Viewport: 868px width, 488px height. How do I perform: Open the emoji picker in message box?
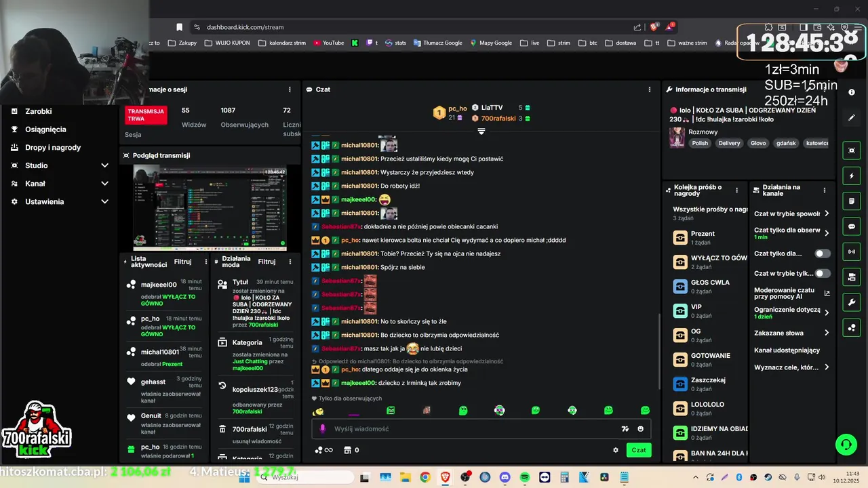point(641,428)
